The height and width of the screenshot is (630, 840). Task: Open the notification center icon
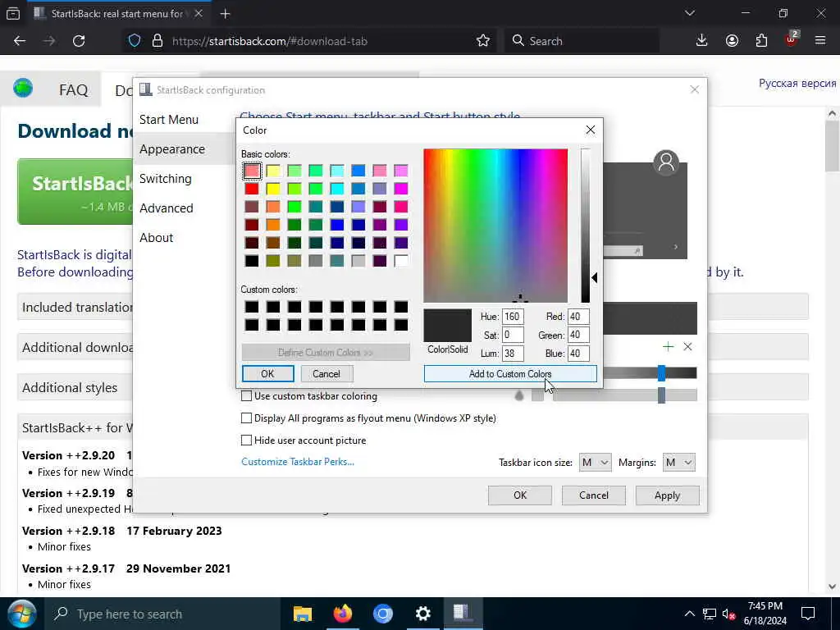808,614
